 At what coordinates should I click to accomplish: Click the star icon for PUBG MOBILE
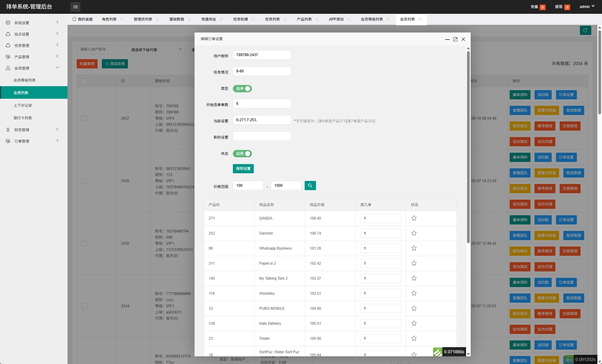[414, 308]
